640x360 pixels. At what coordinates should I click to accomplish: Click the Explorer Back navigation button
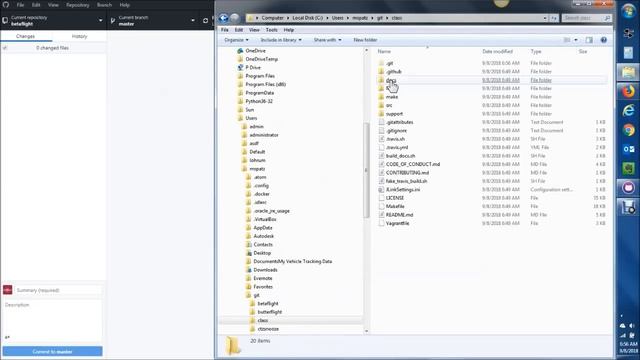click(223, 18)
